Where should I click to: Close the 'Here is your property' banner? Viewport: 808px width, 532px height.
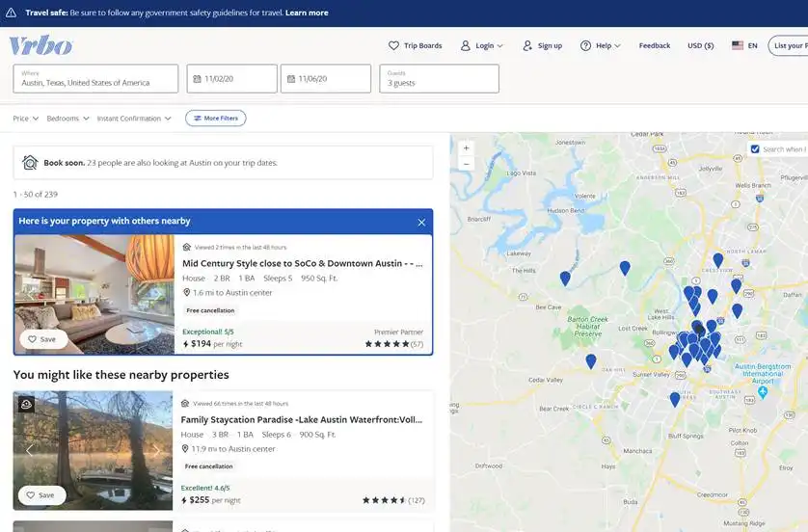[421, 223]
